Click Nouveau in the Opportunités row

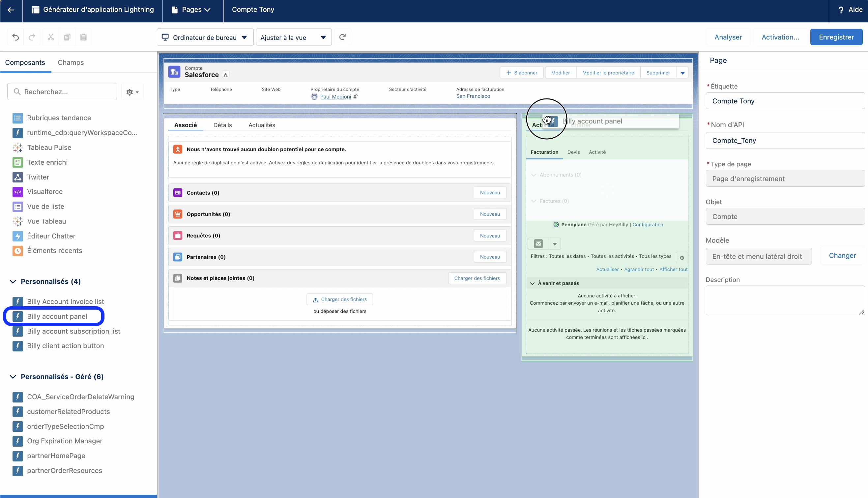[490, 214]
